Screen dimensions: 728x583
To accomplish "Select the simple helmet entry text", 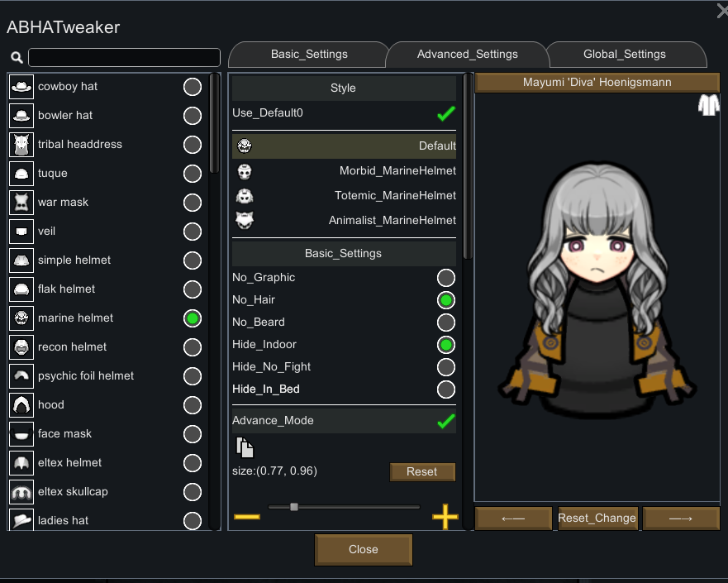I will [x=74, y=260].
